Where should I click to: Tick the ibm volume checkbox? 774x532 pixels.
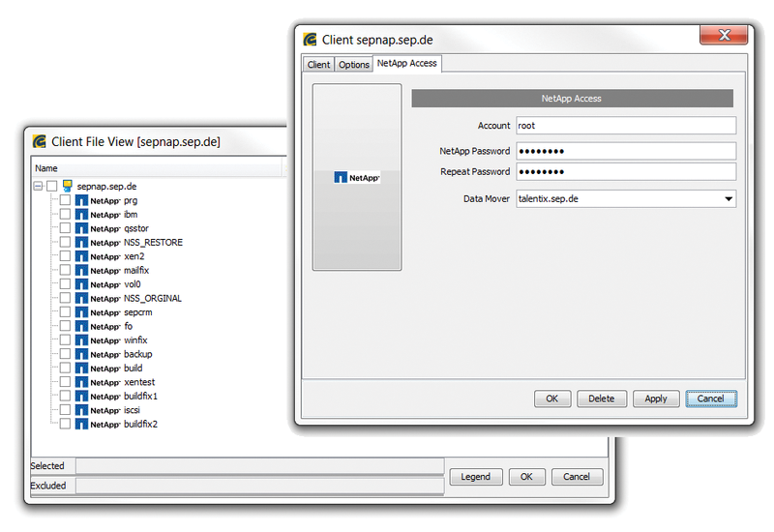pos(65,214)
